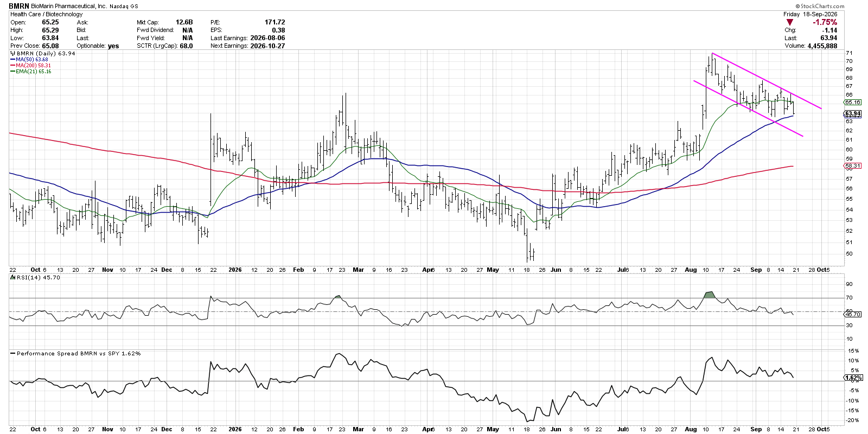Image resolution: width=868 pixels, height=434 pixels.
Task: Click the 'MA(50) 63.68' legend text
Action: 32,60
